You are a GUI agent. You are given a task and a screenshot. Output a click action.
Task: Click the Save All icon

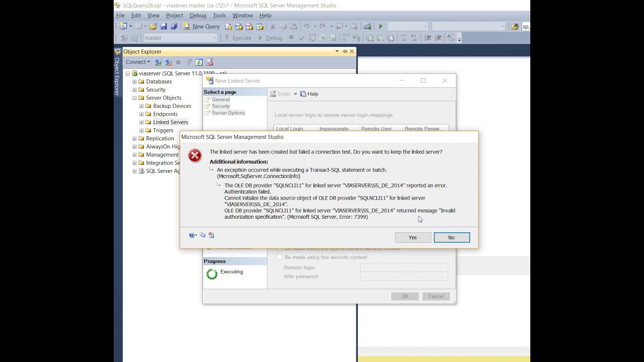pos(174,26)
